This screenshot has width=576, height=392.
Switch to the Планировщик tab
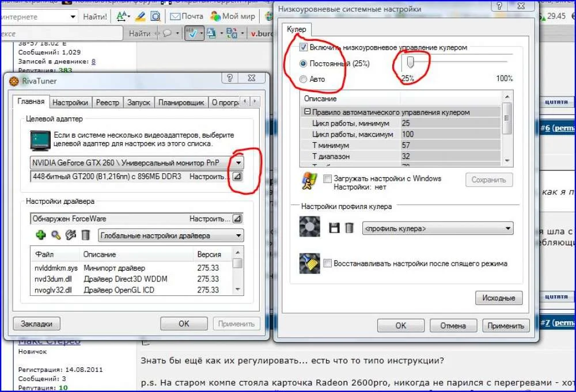tap(181, 102)
